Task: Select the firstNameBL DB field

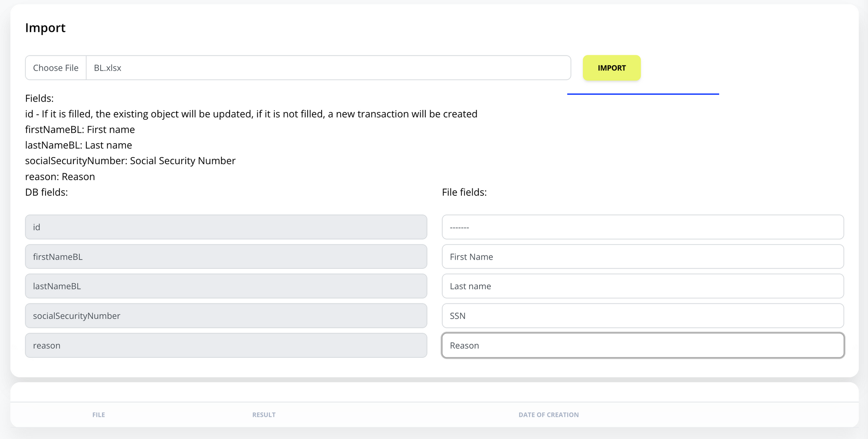Action: pos(226,257)
